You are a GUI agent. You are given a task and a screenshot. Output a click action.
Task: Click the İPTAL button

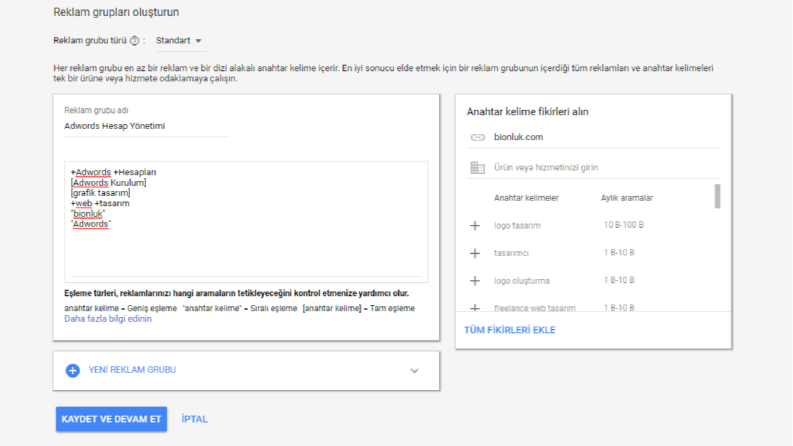coord(195,419)
